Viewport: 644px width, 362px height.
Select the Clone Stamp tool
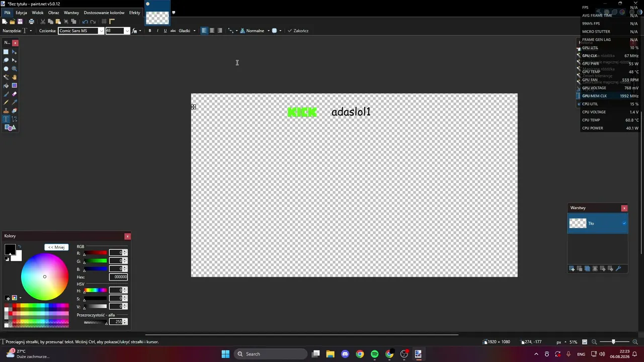(6, 111)
